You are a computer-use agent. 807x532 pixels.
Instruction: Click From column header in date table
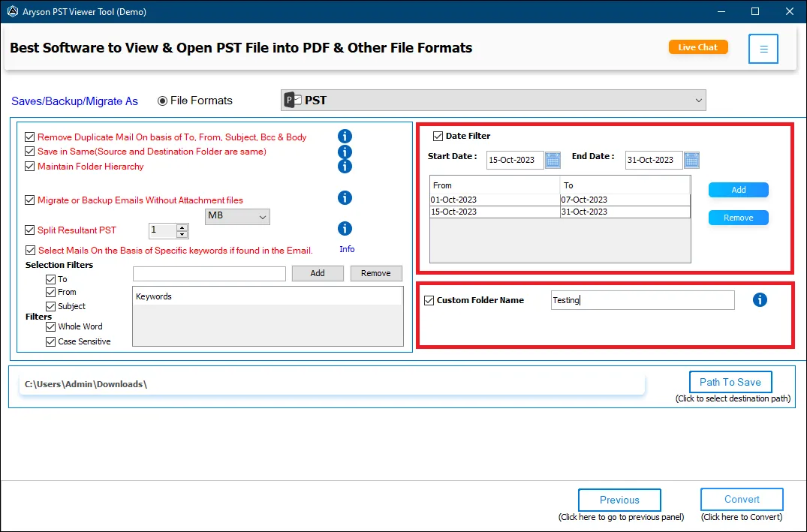[x=495, y=185]
